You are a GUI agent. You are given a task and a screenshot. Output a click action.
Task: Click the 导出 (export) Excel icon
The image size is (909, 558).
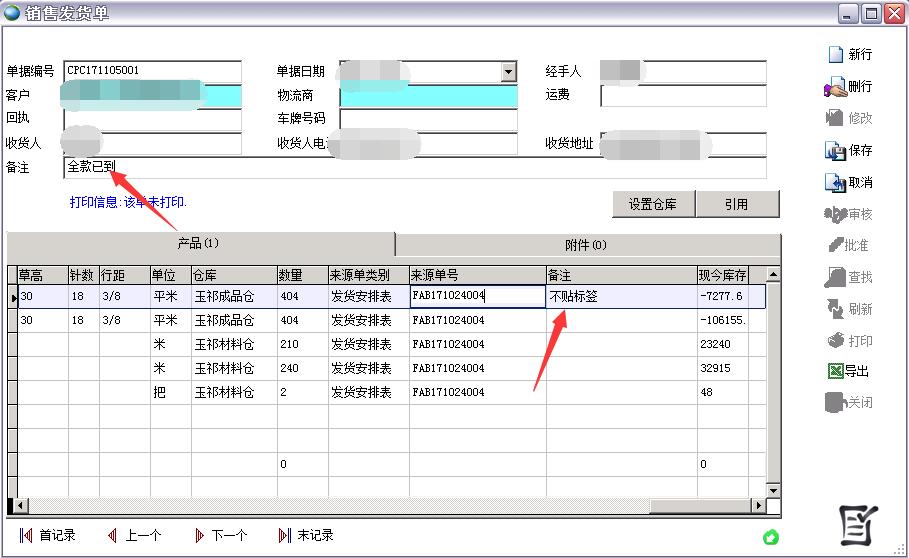pyautogui.click(x=835, y=371)
